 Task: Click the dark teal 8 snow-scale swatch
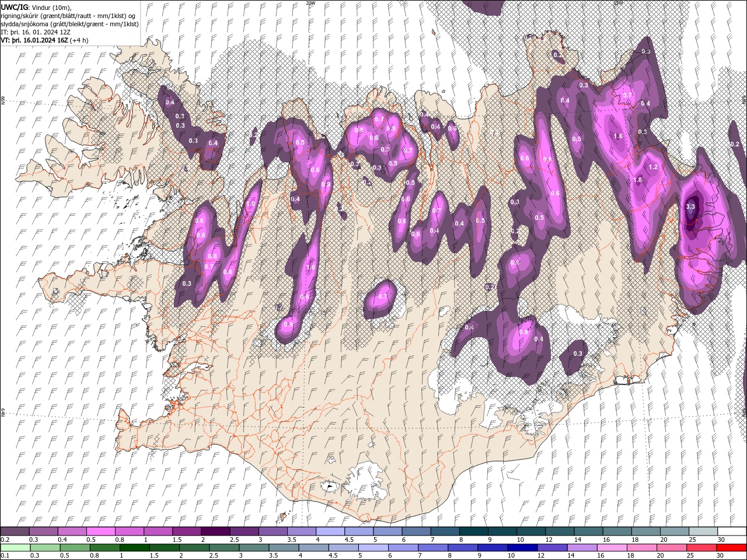pyautogui.click(x=473, y=531)
